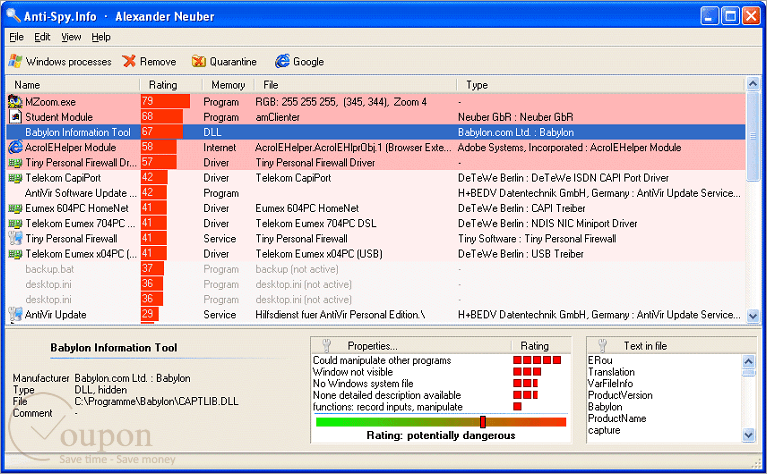Click the MZoom.exe program icon
This screenshot has width=767, height=474.
pyautogui.click(x=15, y=102)
